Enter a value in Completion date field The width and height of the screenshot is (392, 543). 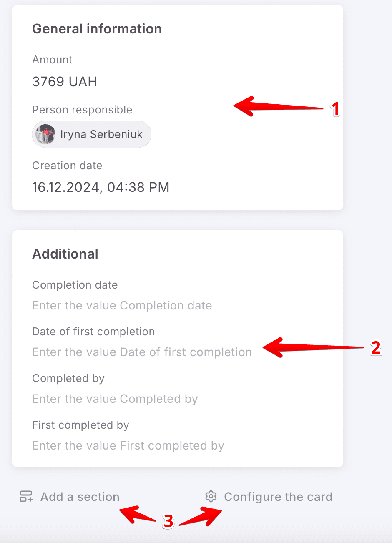tap(122, 306)
